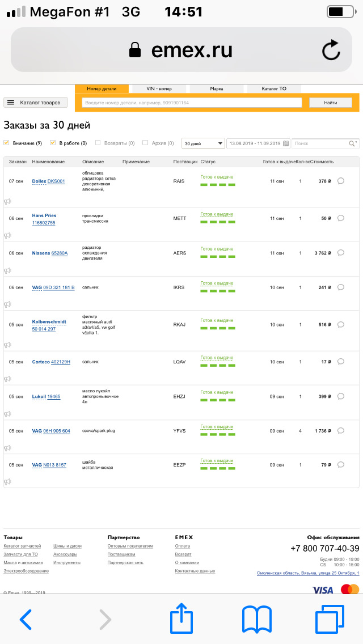Click the Nissens brand name
The height and width of the screenshot is (644, 363).
41,253
